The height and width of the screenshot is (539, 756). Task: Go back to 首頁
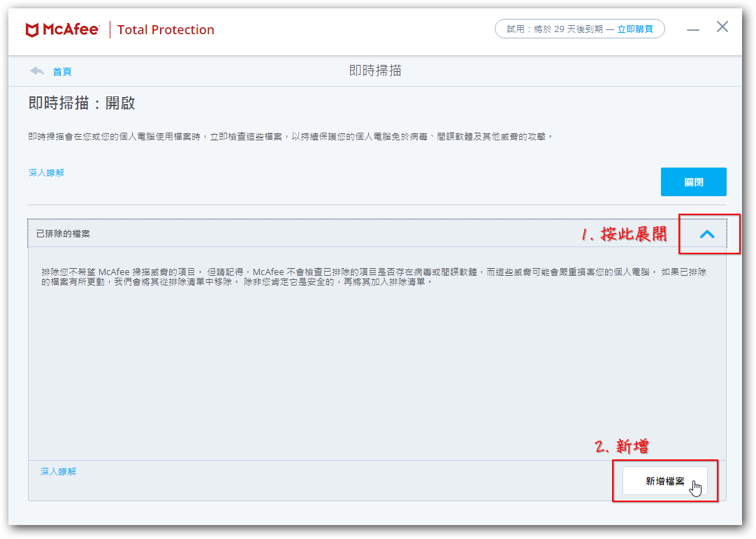[62, 71]
